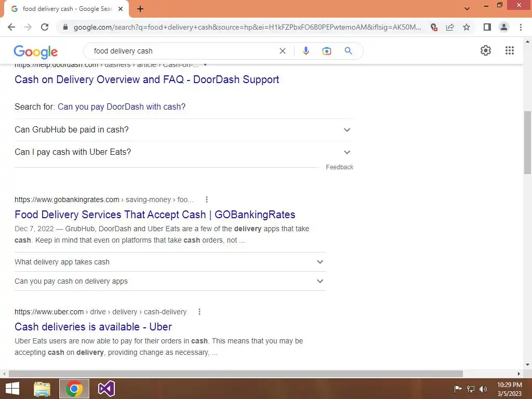Open more options for GOBankingRates result

coord(207,199)
